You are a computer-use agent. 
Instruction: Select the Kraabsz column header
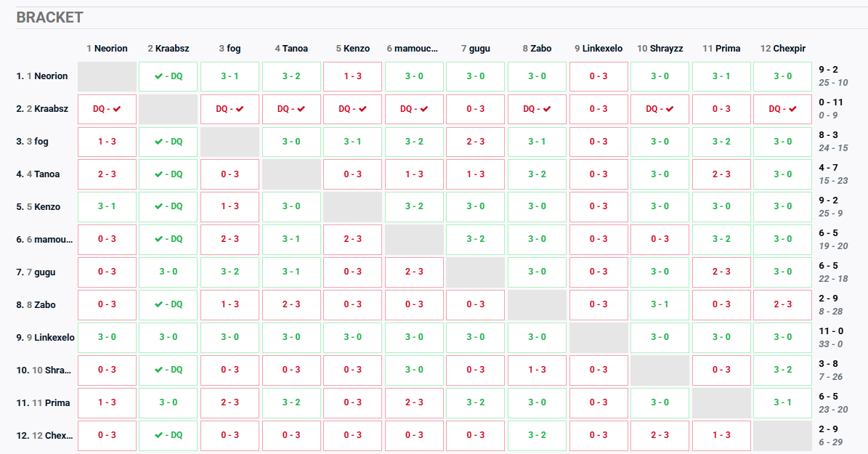(169, 49)
